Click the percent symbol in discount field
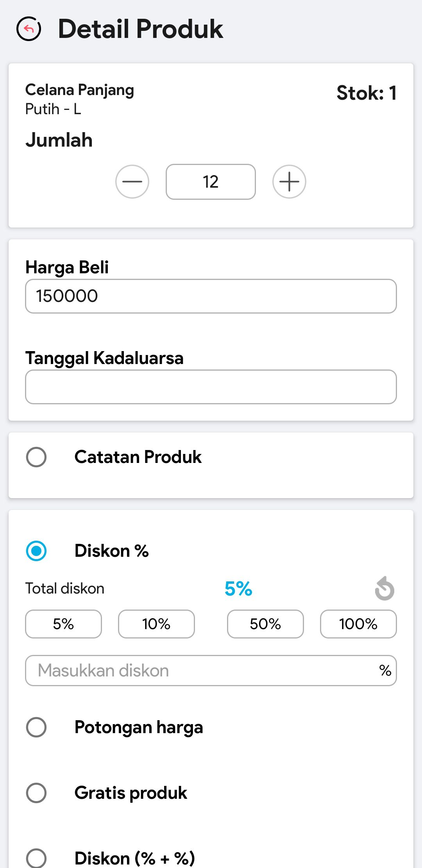Screen dimensions: 422x868 [385, 671]
